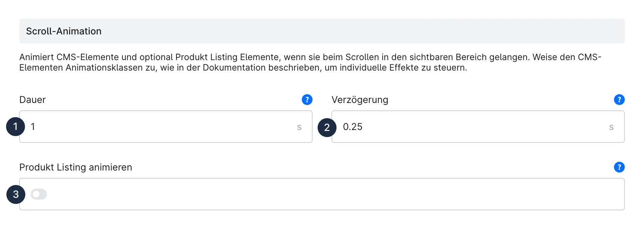This screenshot has height=237, width=644.
Task: Open the help tooltip for Dauer
Action: 307,100
